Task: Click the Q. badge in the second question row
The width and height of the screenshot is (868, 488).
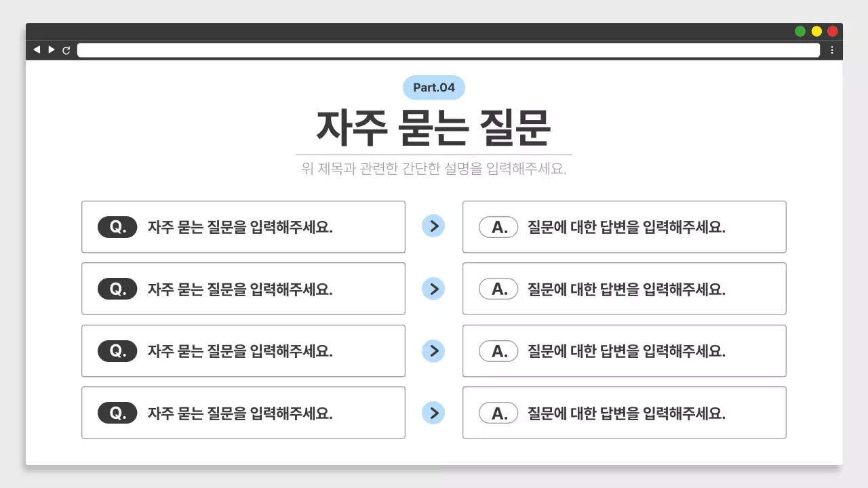Action: 117,289
